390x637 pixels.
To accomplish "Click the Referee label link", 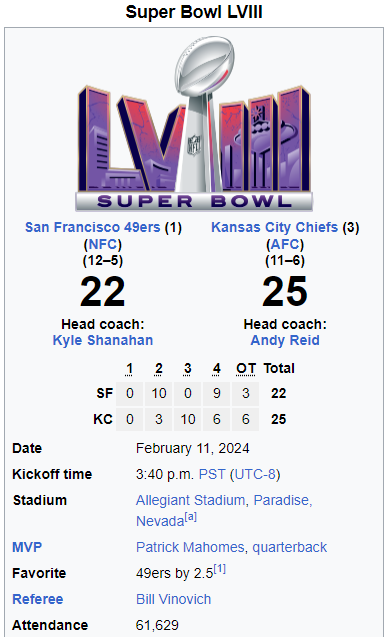I will [x=38, y=599].
